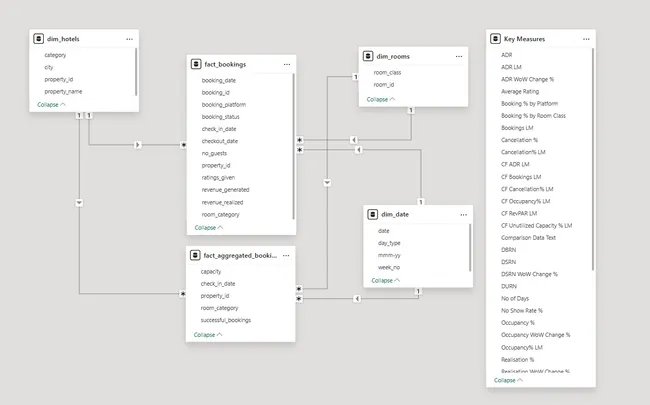Select filter arrow on dim_hotels to fact_bookings relationship
The height and width of the screenshot is (405, 650).
pyautogui.click(x=138, y=145)
